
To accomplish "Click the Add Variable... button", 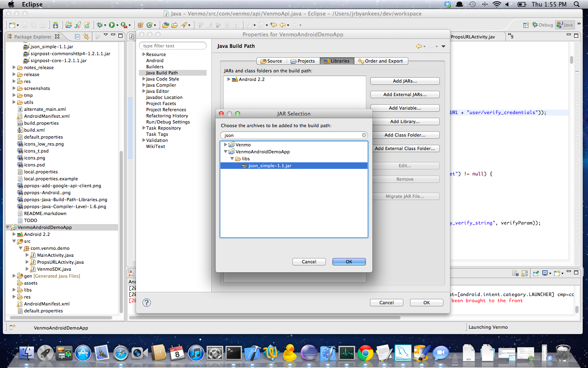I will (405, 108).
